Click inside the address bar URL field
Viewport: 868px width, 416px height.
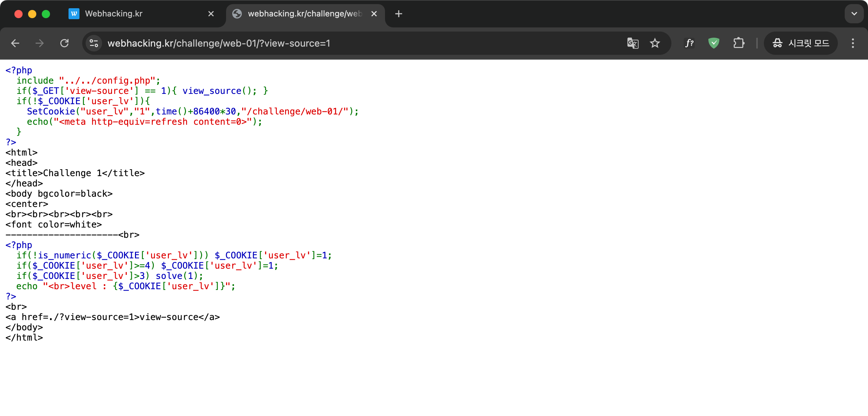219,43
